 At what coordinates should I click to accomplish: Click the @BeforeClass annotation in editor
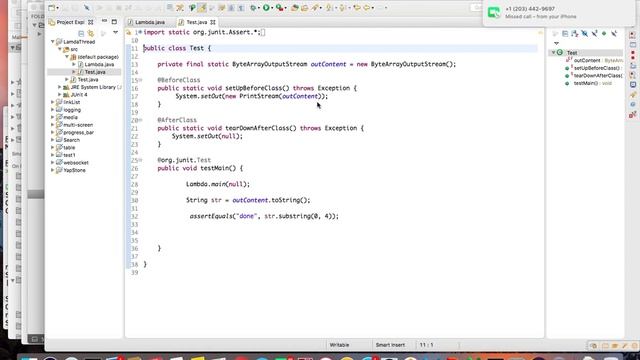179,80
